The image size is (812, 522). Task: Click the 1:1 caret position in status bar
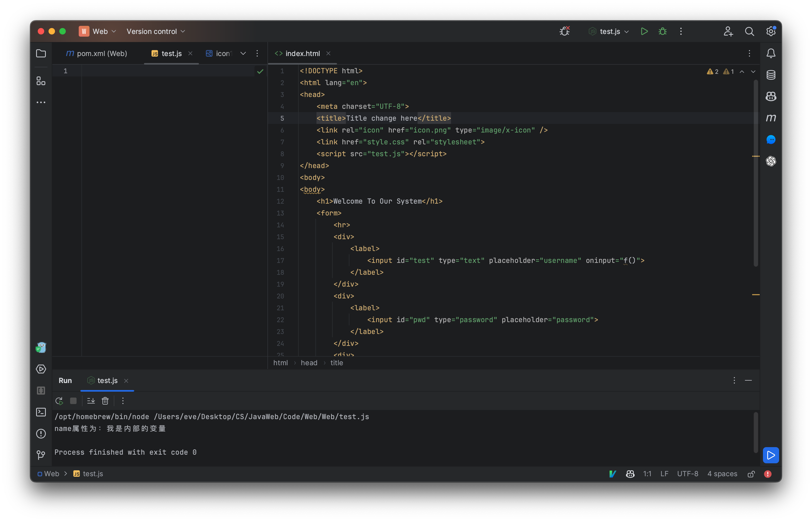(x=647, y=474)
